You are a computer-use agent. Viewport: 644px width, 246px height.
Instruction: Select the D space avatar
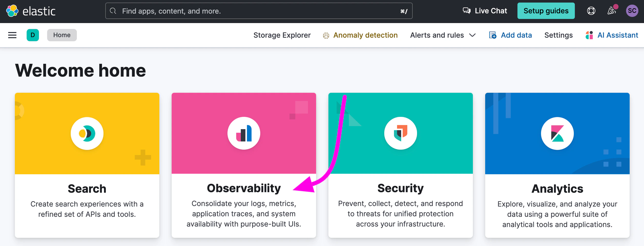33,35
